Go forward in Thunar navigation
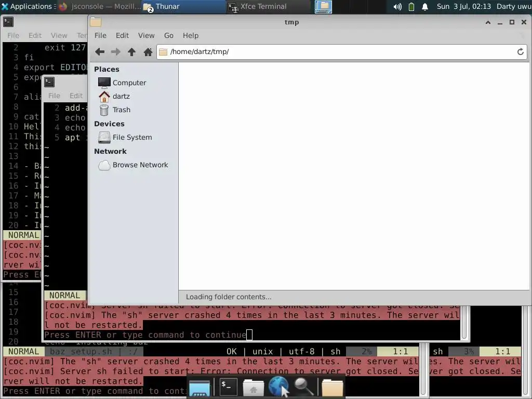The image size is (532, 399). click(116, 52)
